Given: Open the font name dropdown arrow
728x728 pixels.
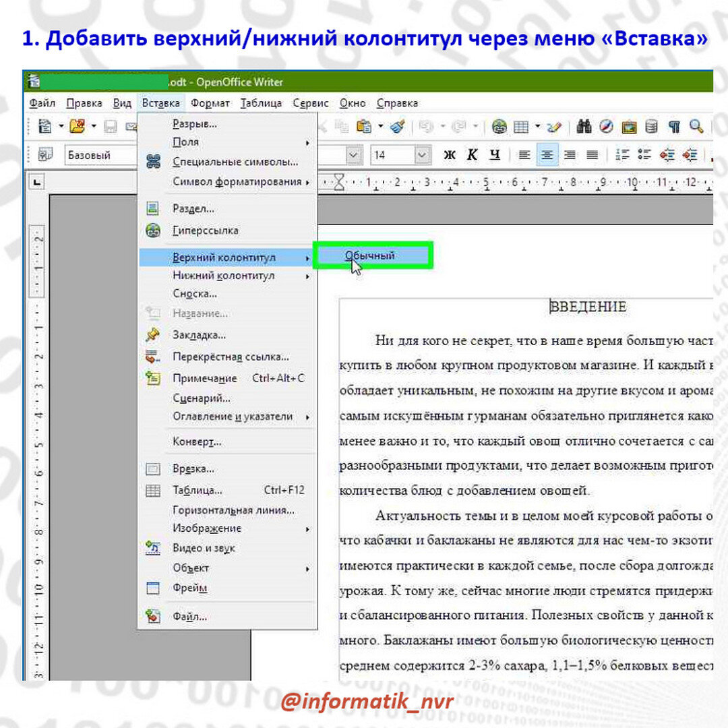Looking at the screenshot, I should point(353,155).
